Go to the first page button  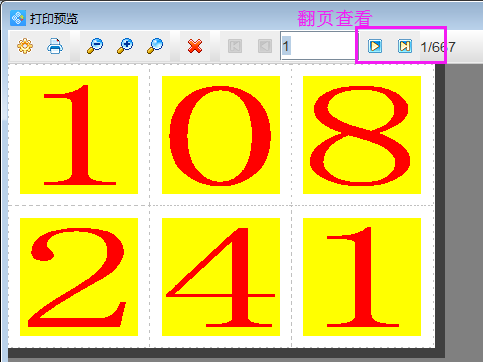click(235, 46)
